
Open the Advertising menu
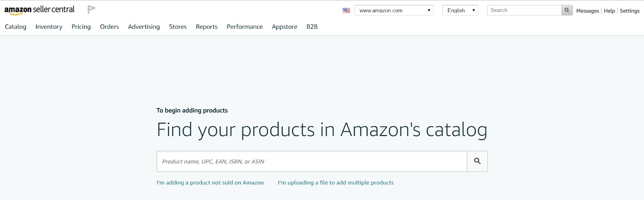(144, 27)
